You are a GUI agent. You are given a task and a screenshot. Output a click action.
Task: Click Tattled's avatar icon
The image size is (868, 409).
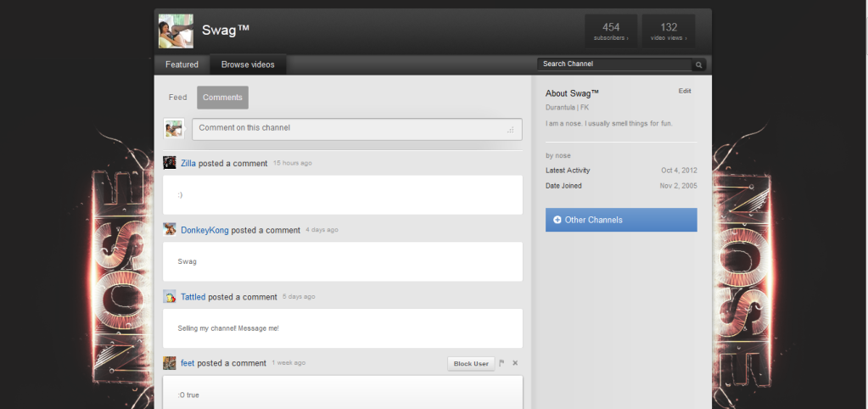[x=170, y=297]
